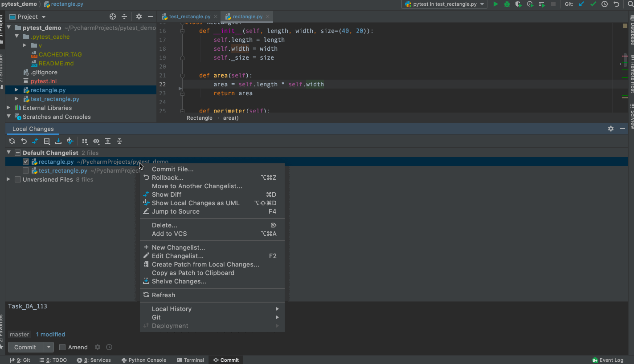This screenshot has height=364, width=634.
Task: Run pytest with the green Run icon
Action: pos(495,4)
